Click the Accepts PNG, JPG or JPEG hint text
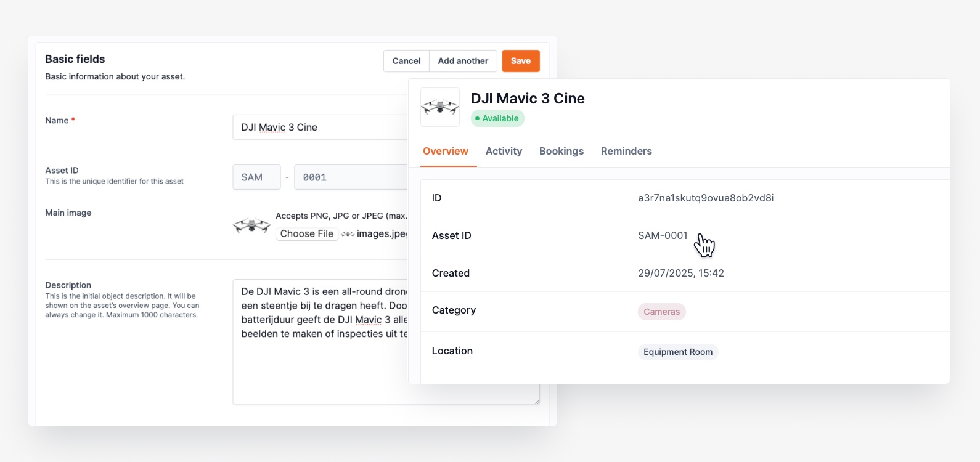 point(341,216)
